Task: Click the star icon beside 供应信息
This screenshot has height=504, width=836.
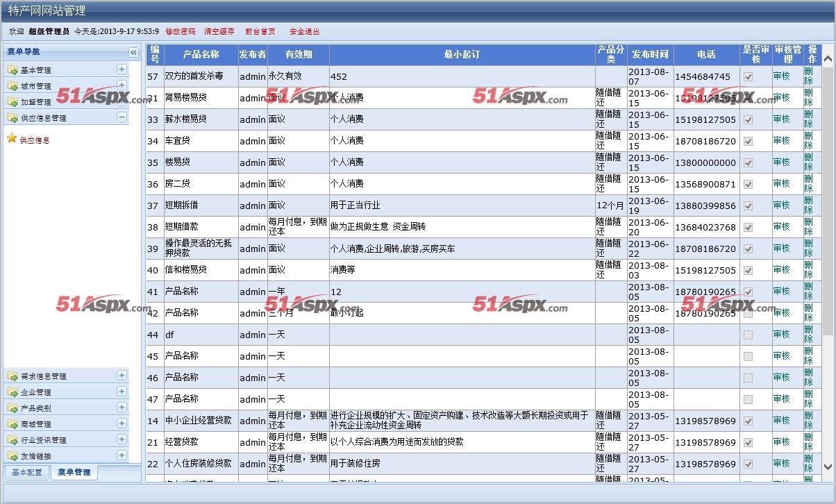Action: tap(11, 138)
